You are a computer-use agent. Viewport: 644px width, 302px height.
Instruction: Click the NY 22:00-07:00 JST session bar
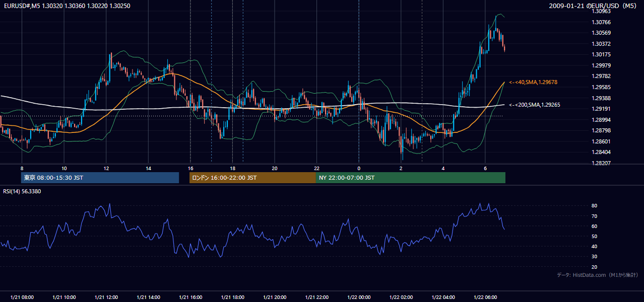pyautogui.click(x=411, y=178)
